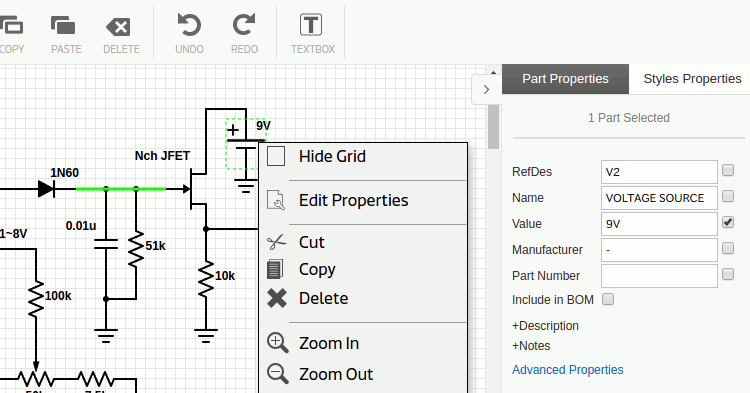
Task: Toggle Manufacturer visibility checkbox
Action: coord(728,248)
